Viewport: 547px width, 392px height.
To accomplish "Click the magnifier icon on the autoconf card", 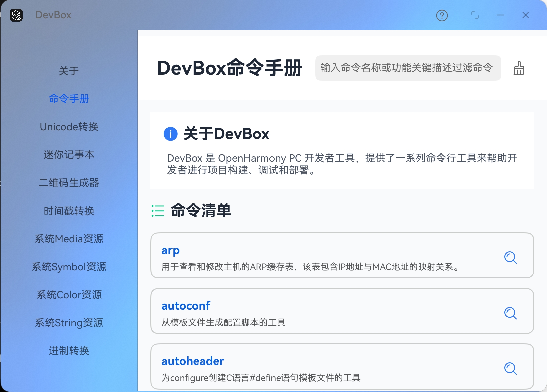I will click(510, 313).
